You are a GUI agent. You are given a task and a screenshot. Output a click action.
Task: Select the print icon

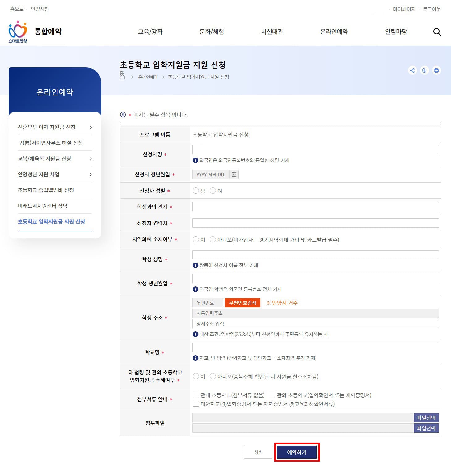[436, 70]
